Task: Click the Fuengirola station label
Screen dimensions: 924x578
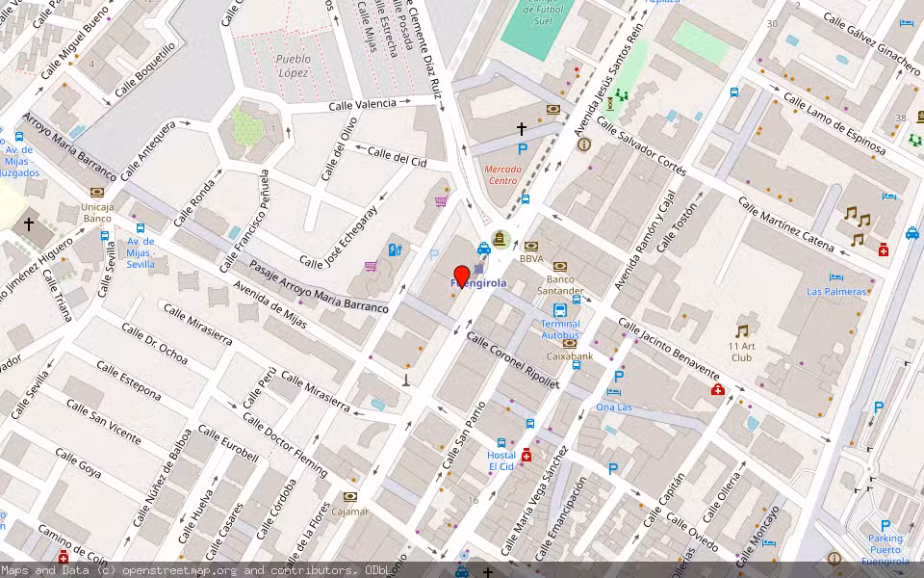Action: coord(478,283)
